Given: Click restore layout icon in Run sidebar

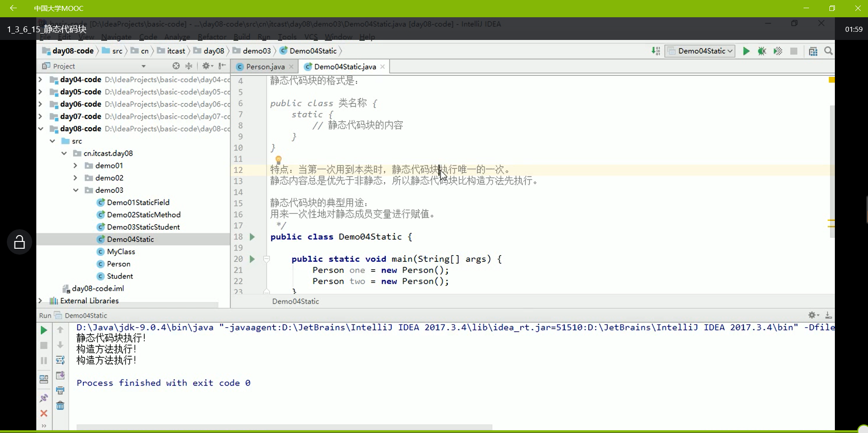Looking at the screenshot, I should (x=44, y=379).
